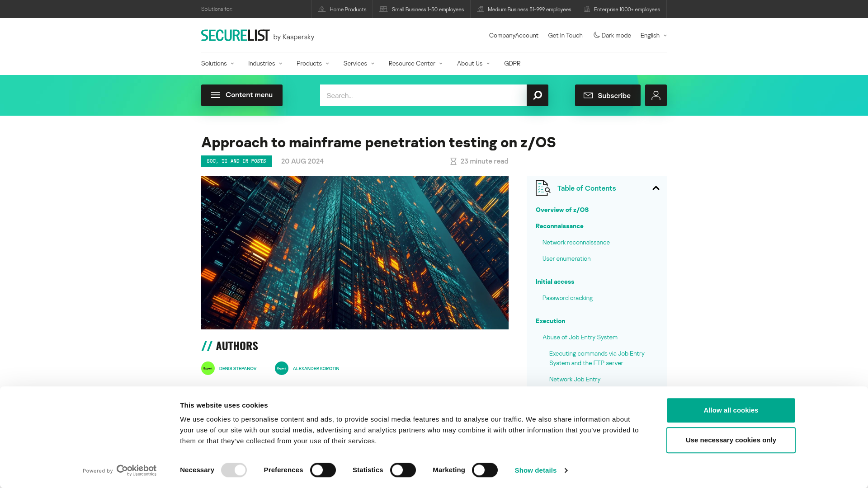Click the reading time clock icon
This screenshot has height=488, width=868.
pos(453,161)
